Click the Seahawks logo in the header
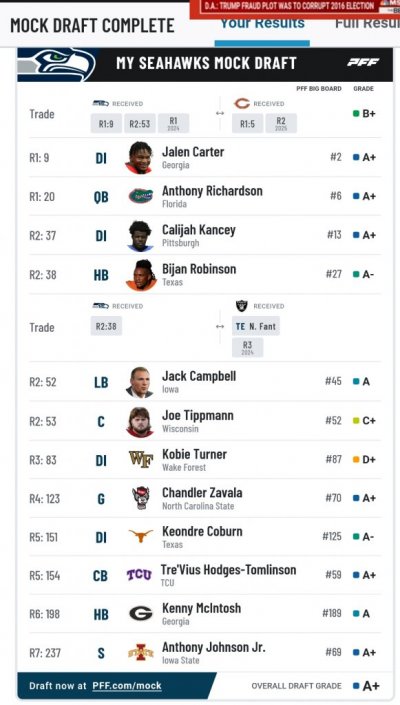The width and height of the screenshot is (400, 705). (57, 64)
